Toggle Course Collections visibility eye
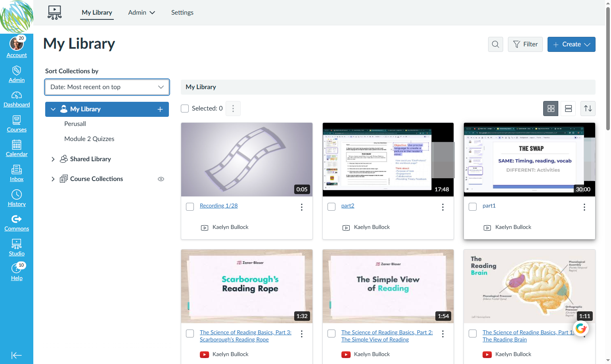 161,179
